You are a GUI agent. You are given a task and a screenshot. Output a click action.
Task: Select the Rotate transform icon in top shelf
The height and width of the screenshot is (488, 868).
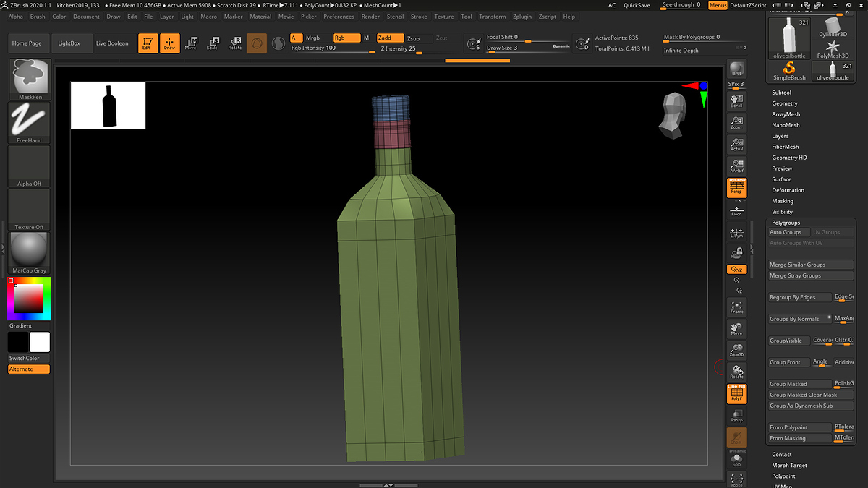click(x=234, y=43)
